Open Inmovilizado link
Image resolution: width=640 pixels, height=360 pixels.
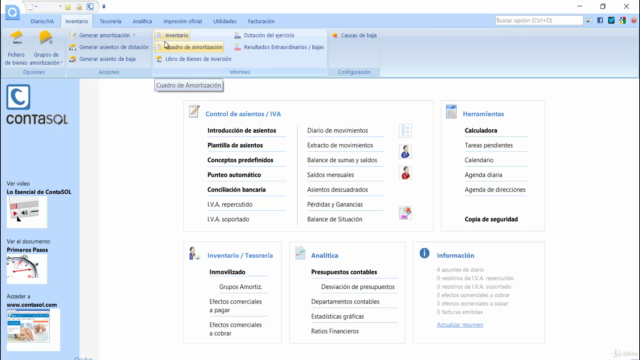[227, 272]
